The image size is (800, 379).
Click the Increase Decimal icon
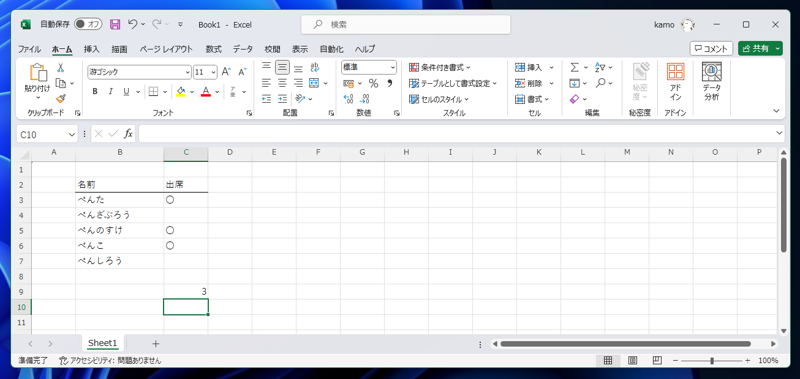pos(348,99)
